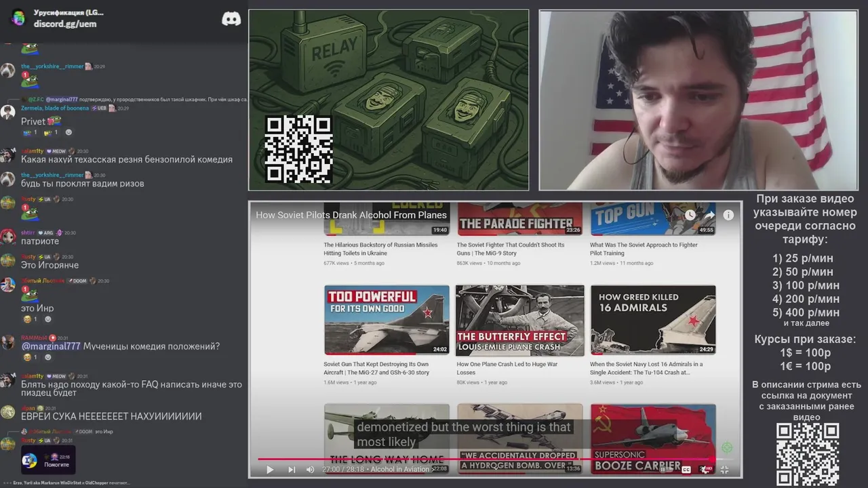Skip to next video in player

292,470
